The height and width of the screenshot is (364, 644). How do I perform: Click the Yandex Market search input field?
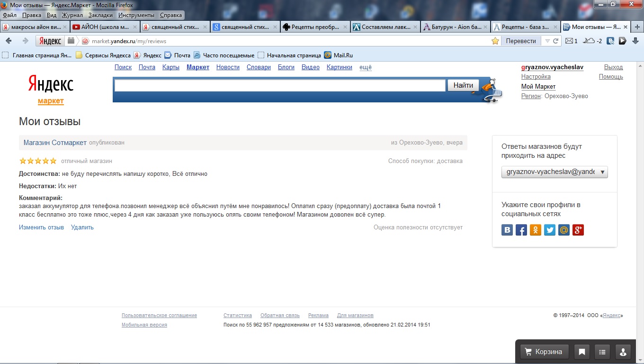[x=280, y=85]
